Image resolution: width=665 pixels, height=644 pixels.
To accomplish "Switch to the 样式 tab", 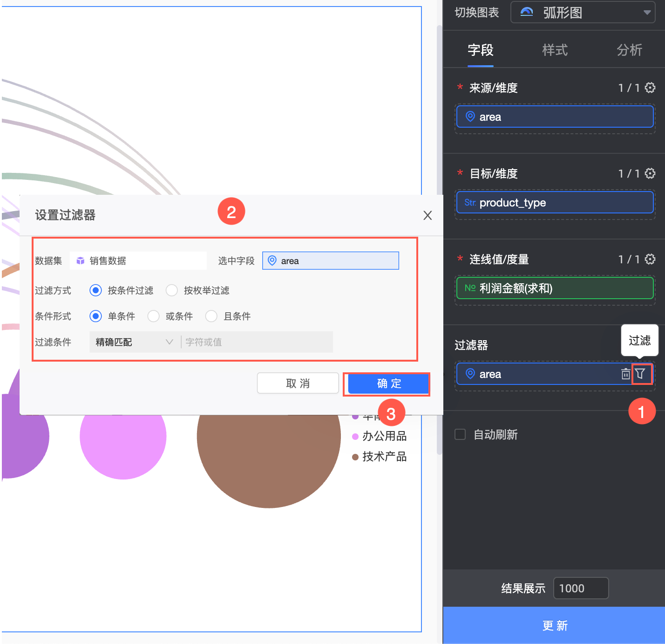I will point(555,50).
